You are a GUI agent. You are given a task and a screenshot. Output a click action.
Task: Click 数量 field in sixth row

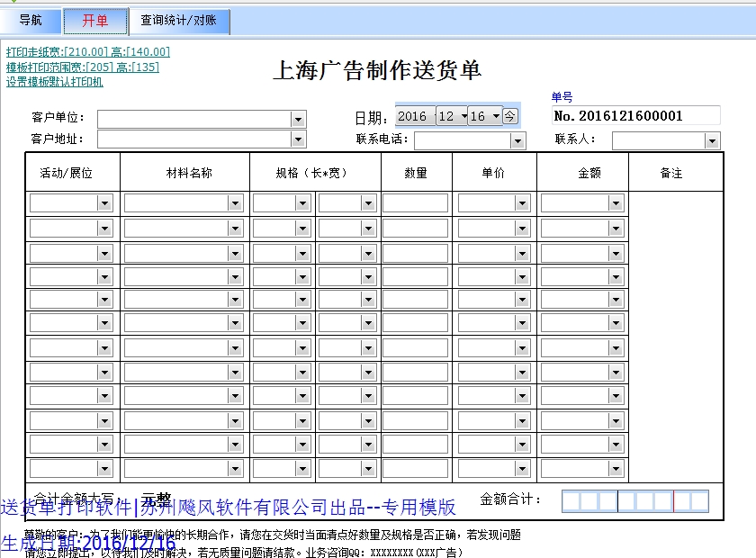[415, 323]
